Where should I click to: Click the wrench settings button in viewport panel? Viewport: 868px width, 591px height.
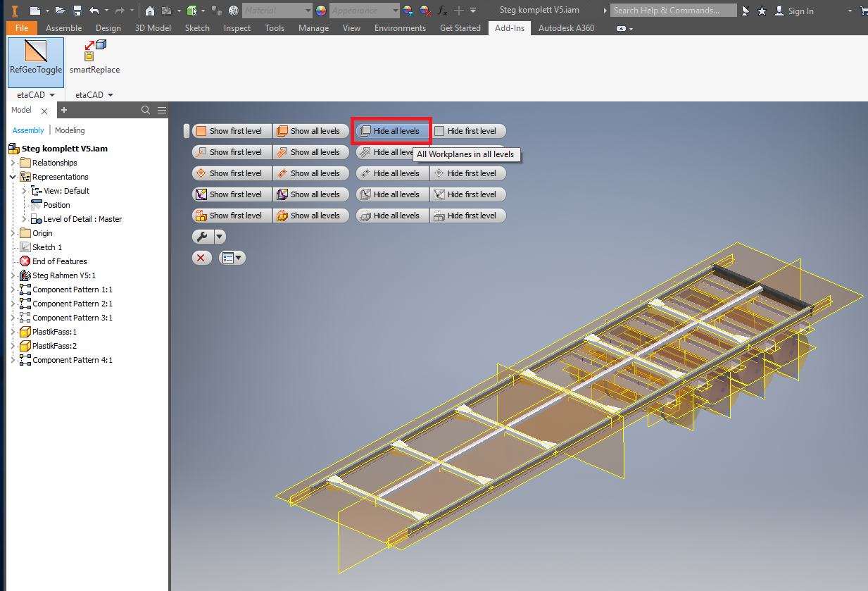coord(201,237)
